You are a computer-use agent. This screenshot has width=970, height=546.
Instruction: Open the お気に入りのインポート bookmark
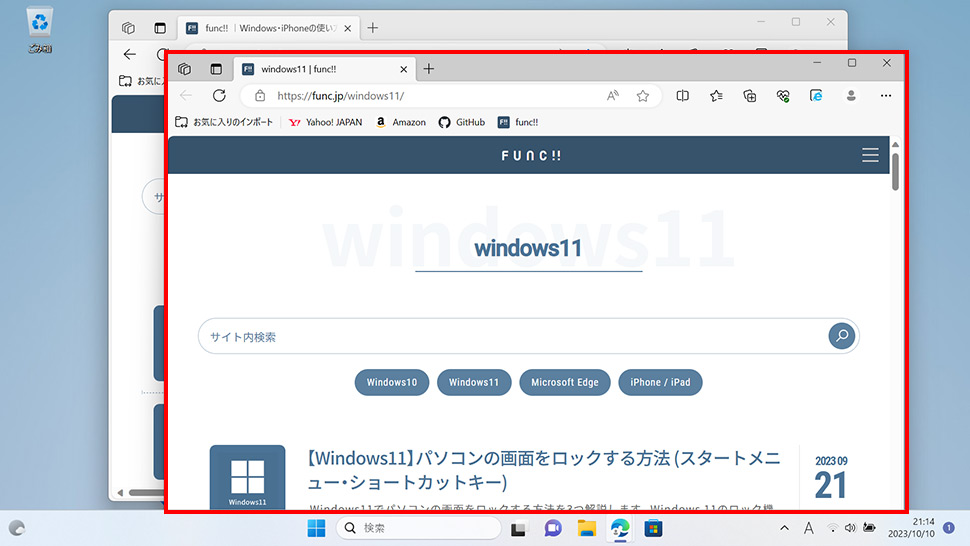pyautogui.click(x=224, y=122)
